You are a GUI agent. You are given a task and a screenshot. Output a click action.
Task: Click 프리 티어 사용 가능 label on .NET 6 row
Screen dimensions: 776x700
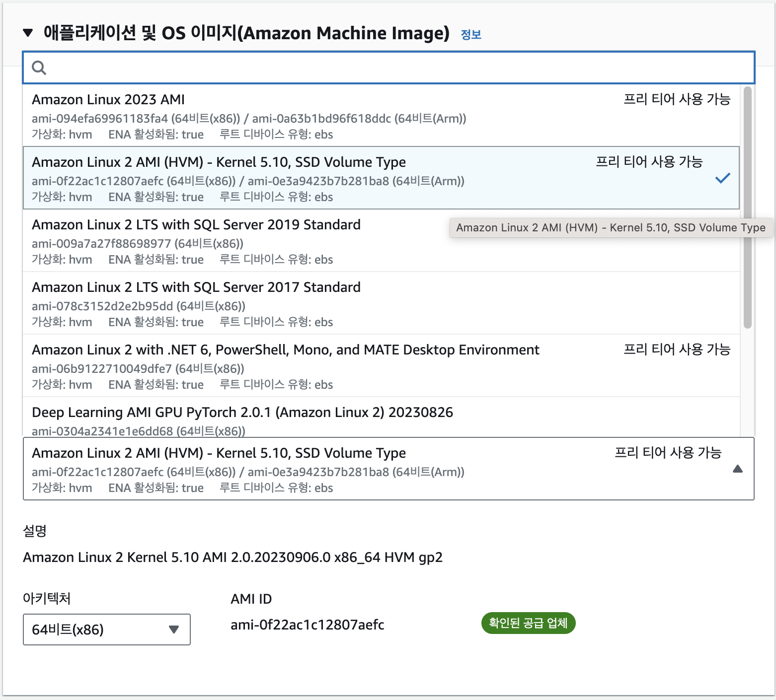point(677,350)
